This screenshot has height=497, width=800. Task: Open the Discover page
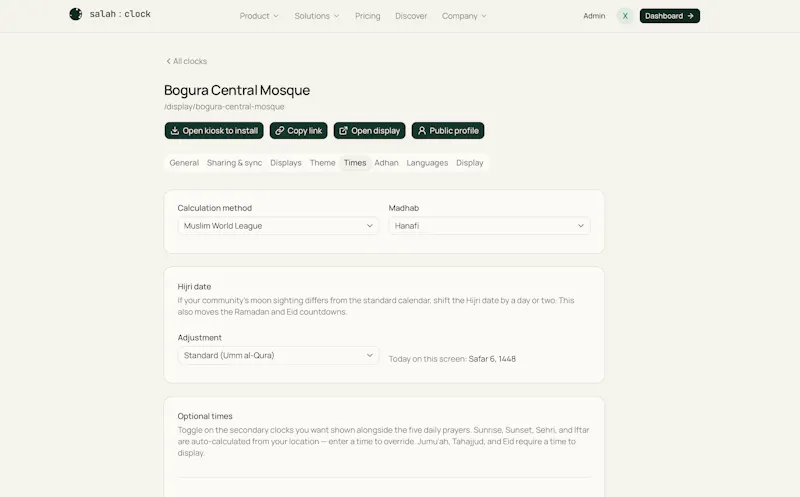point(411,16)
